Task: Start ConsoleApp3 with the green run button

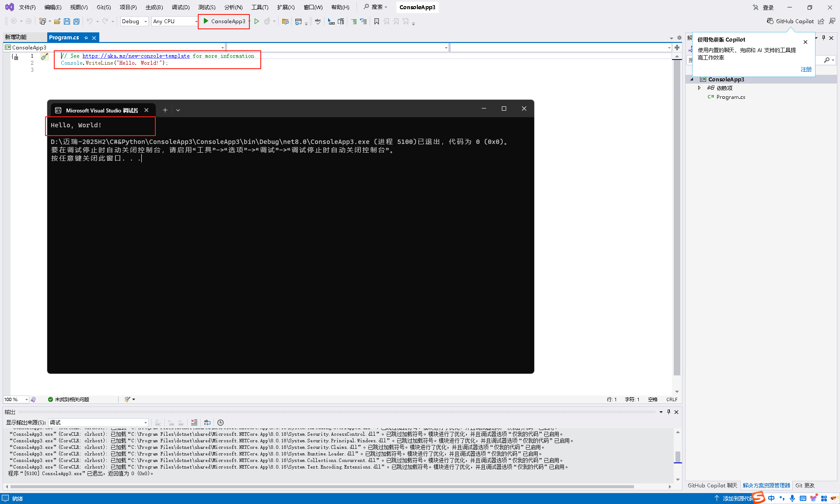Action: coord(224,21)
